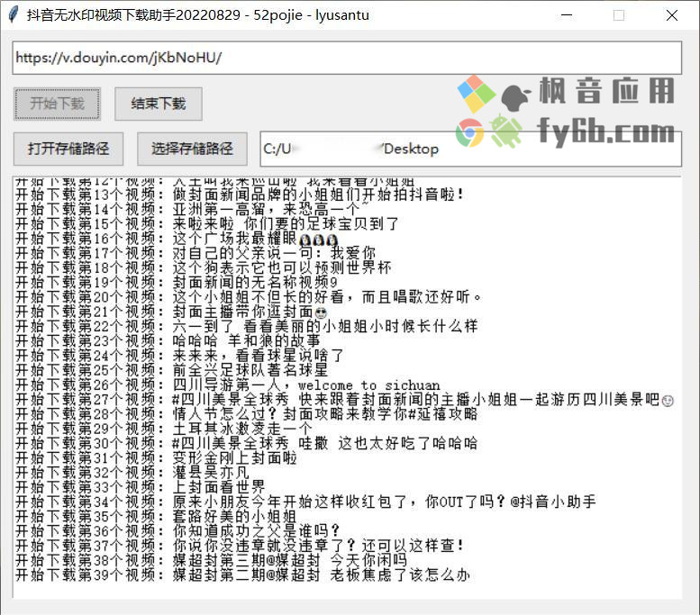Click the storage path field showing Desktop

[470, 149]
